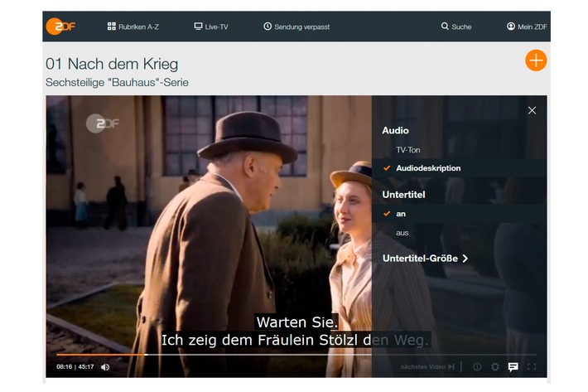The image size is (588, 392).
Task: Click 'Sechsteilige "Bauhaus"-Serie' subtitle text
Action: point(117,82)
